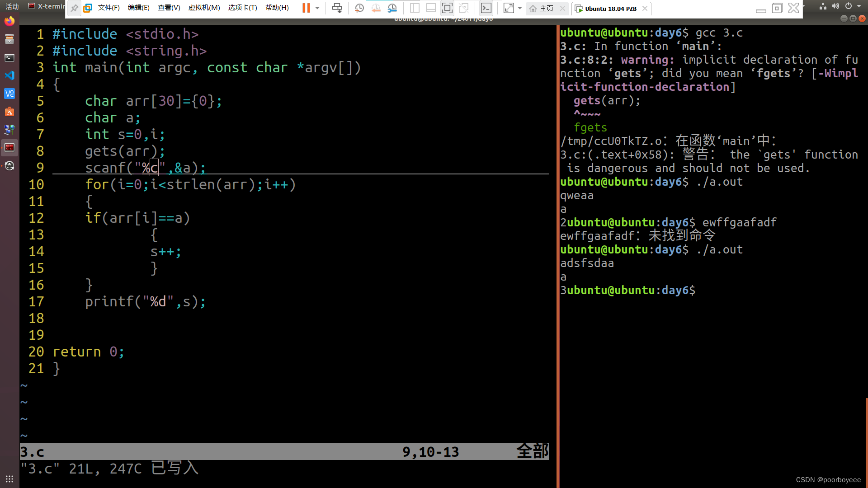The height and width of the screenshot is (488, 868).
Task: Toggle the pin toolbar button
Action: point(74,8)
